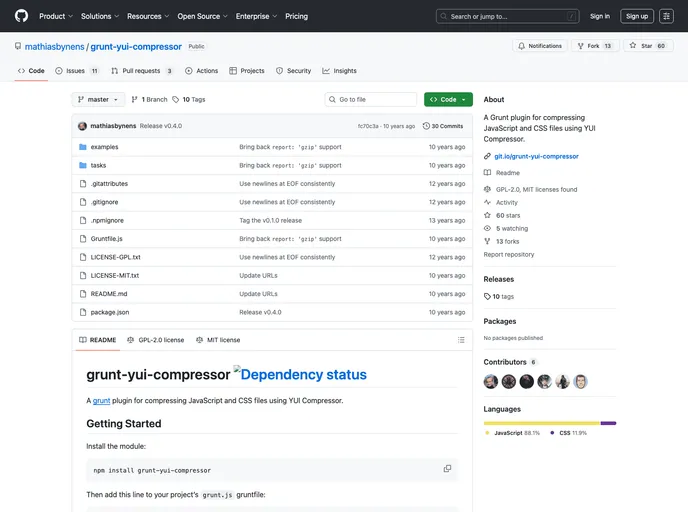This screenshot has height=512, width=688.
Task: Open the Pricing page
Action: pos(296,16)
